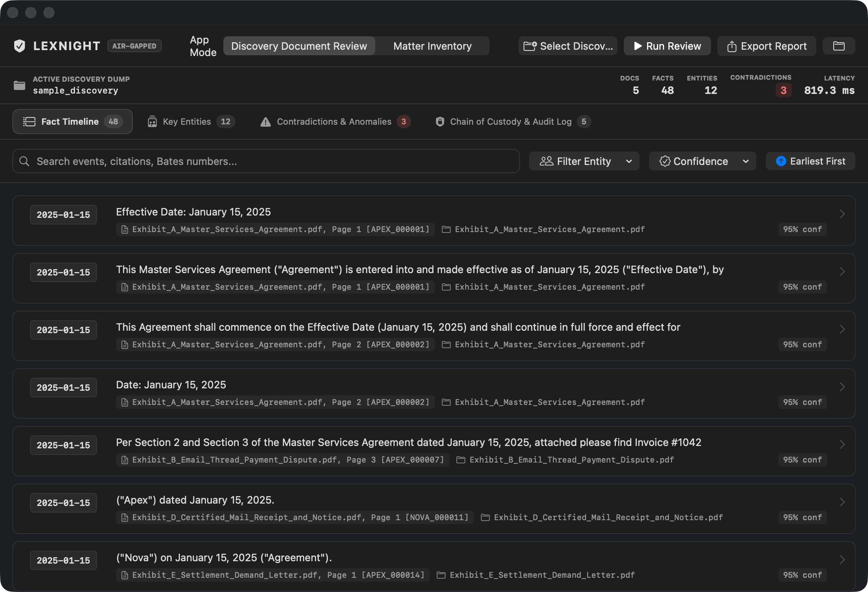Click citation Exhibit_D Page 1 [NOVA_000011]
This screenshot has width=868, height=592.
click(295, 517)
